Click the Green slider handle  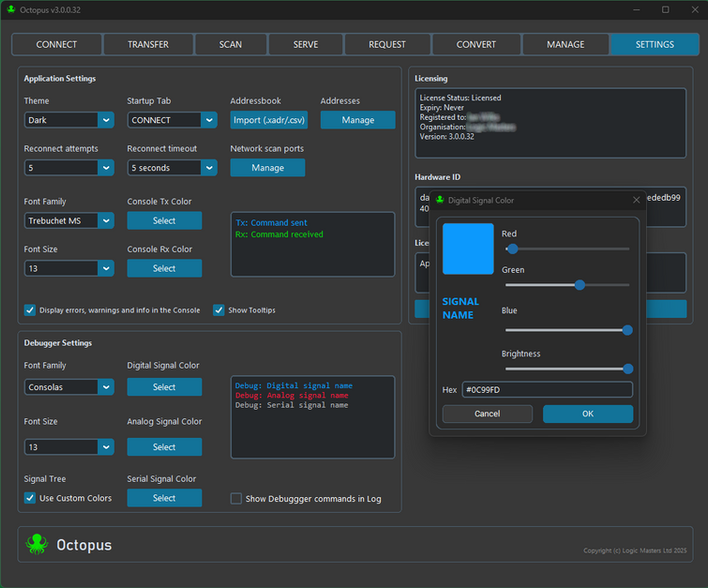coord(580,285)
